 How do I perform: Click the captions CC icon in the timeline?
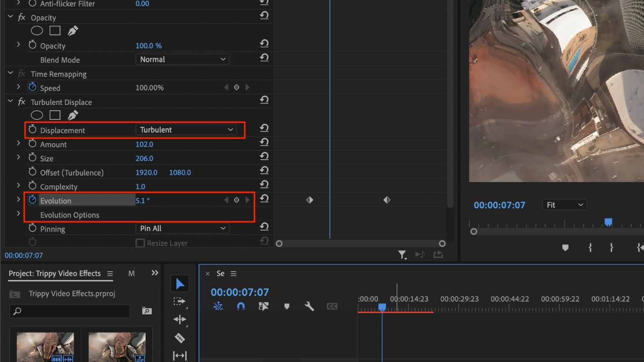pos(332,306)
